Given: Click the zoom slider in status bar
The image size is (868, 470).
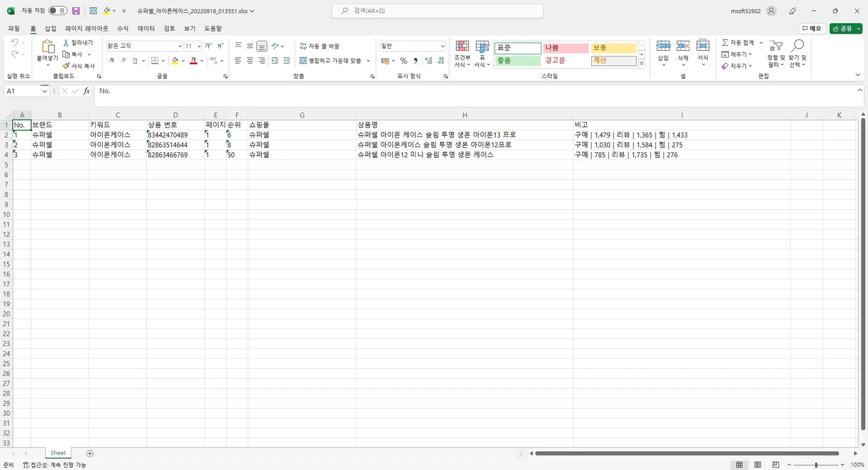Looking at the screenshot, I should tap(816, 465).
